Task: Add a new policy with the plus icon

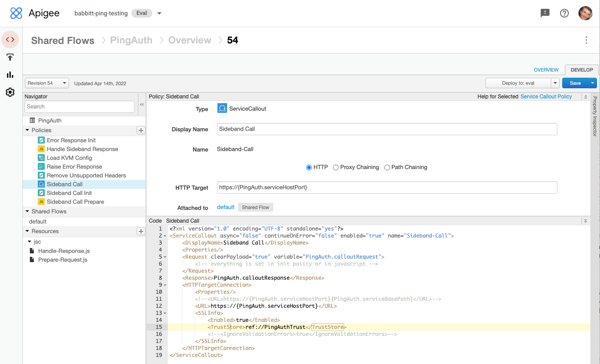Action: [141, 130]
